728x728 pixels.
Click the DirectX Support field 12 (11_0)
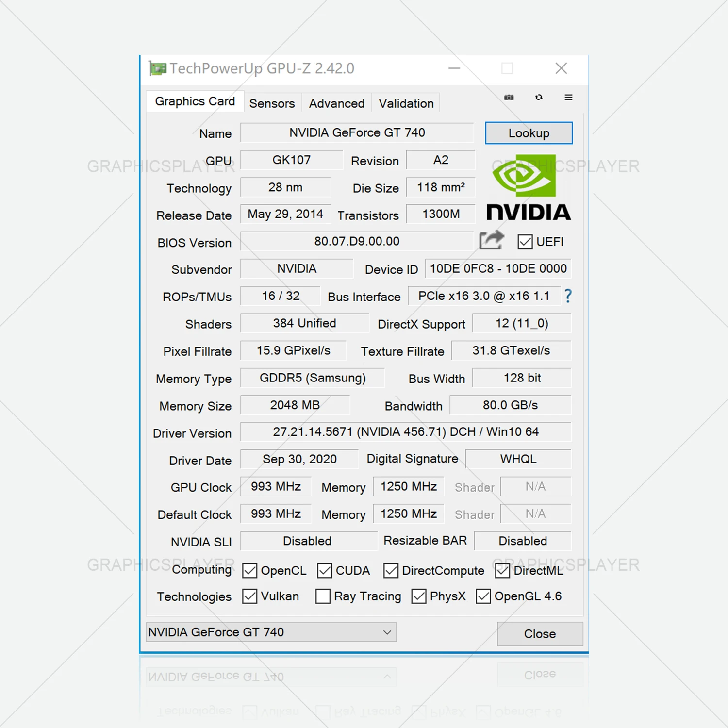pos(522,323)
